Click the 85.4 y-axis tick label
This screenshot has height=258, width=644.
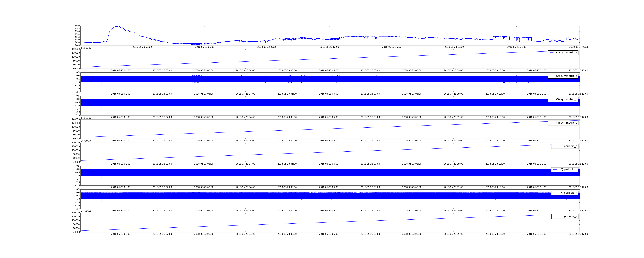77,34
